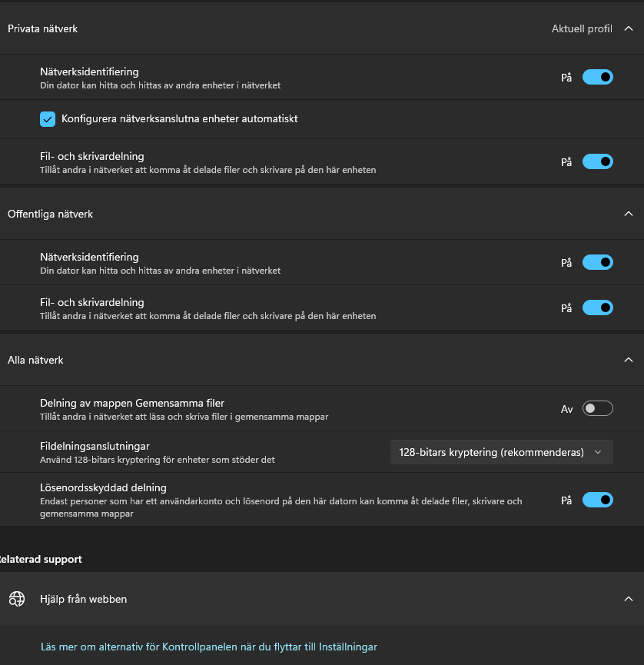The width and height of the screenshot is (644, 665).
Task: Toggle Lösenordsskyddad delning switch
Action: click(x=597, y=500)
